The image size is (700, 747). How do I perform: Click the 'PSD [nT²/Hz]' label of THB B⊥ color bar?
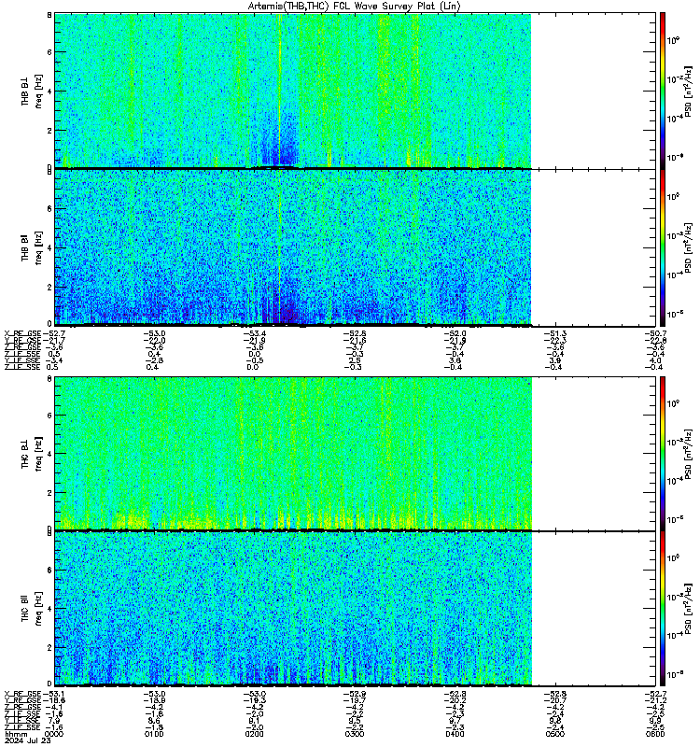[x=688, y=92]
